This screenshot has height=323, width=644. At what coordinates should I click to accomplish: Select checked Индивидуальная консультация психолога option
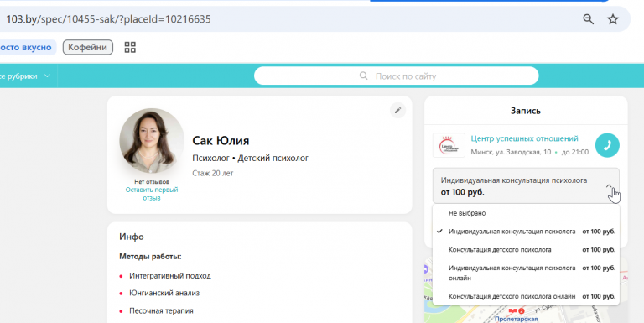[526, 232]
